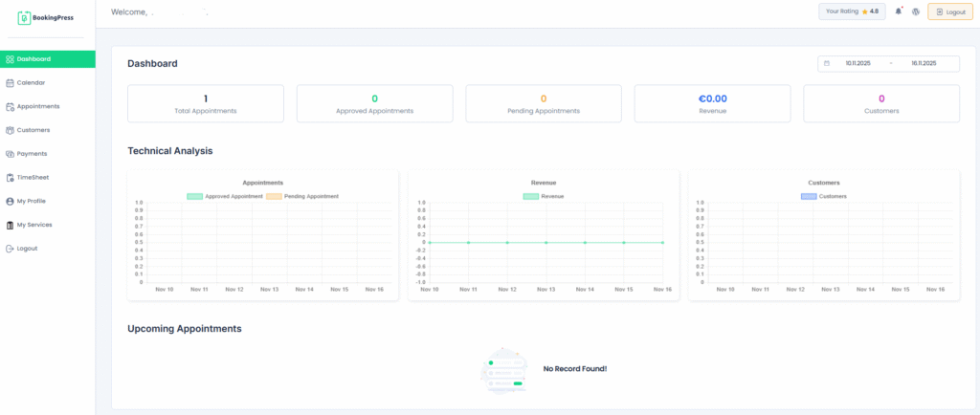Click the Calendar icon in sidebar
Image resolution: width=980 pixels, height=415 pixels.
tap(10, 83)
